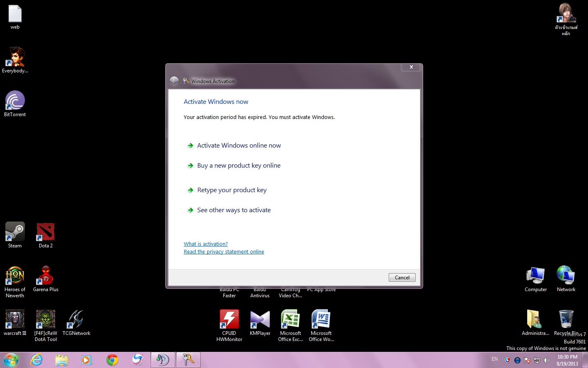Click the Show desktop strip beside the clock
The image size is (588, 368).
(x=585, y=360)
